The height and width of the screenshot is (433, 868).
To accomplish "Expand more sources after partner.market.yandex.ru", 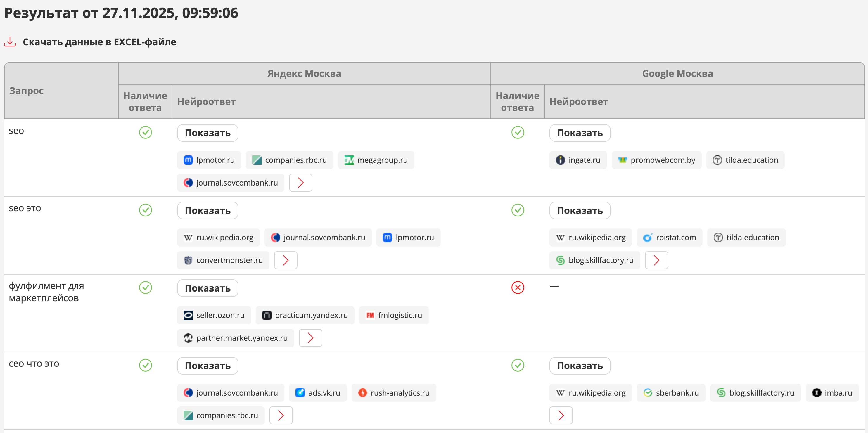I will tap(310, 338).
